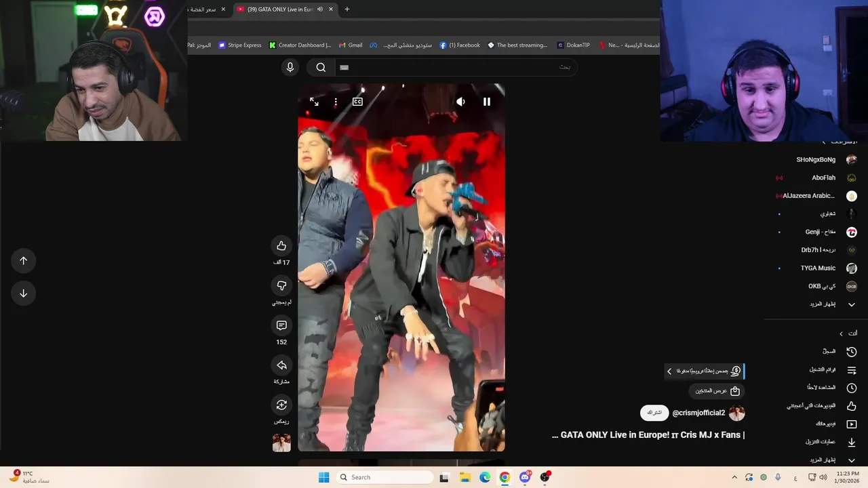
Task: Open The best streaming bookmark
Action: pos(517,45)
